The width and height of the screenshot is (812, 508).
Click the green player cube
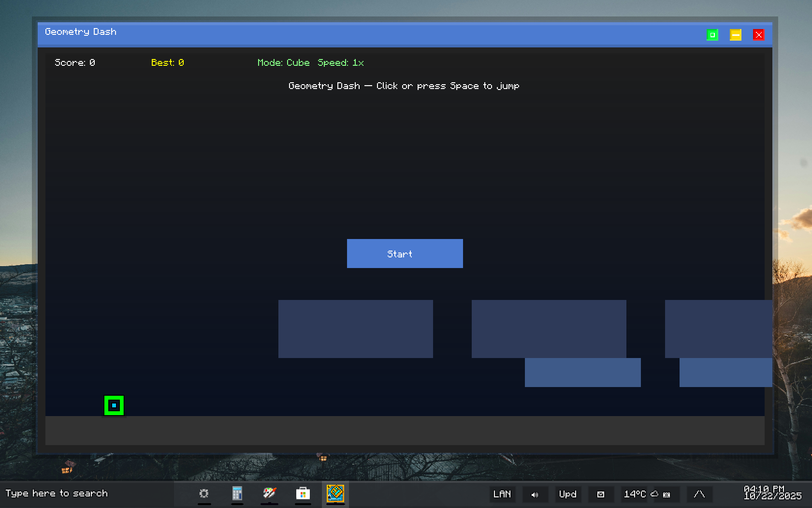114,405
